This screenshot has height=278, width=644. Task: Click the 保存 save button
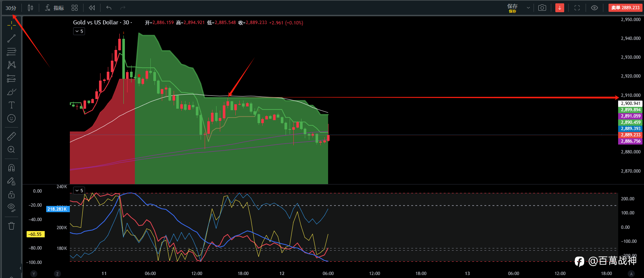tap(512, 8)
